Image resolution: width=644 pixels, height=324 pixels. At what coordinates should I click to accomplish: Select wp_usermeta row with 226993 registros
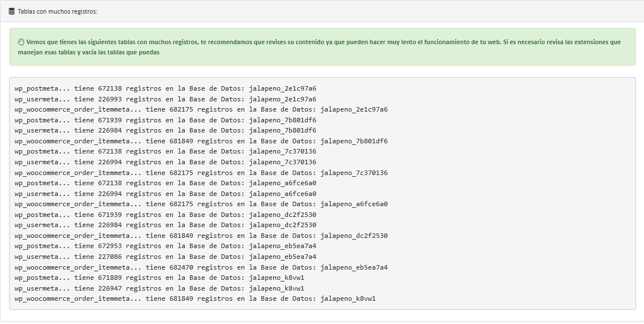tap(166, 99)
